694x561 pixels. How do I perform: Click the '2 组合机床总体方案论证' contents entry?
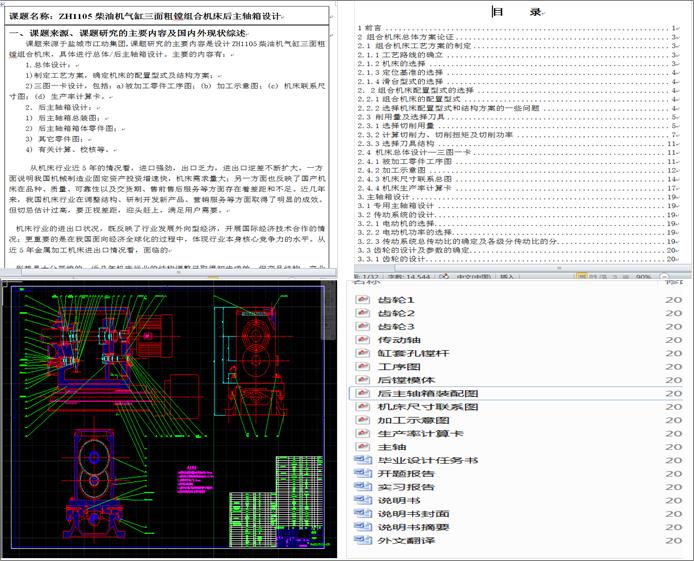(x=518, y=37)
